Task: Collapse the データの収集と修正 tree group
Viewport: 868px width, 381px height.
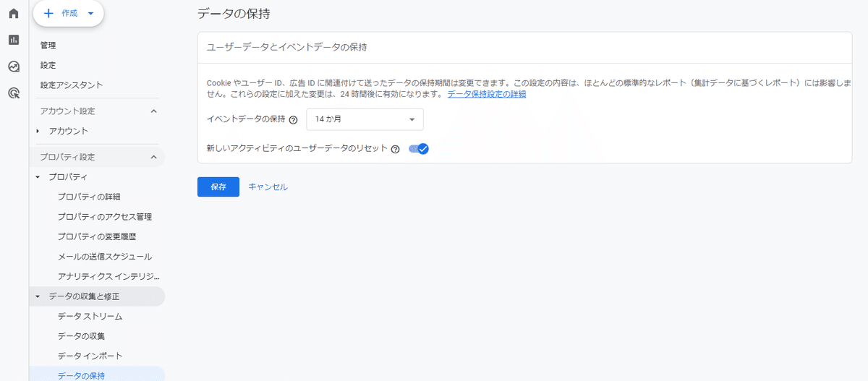Action: [38, 296]
